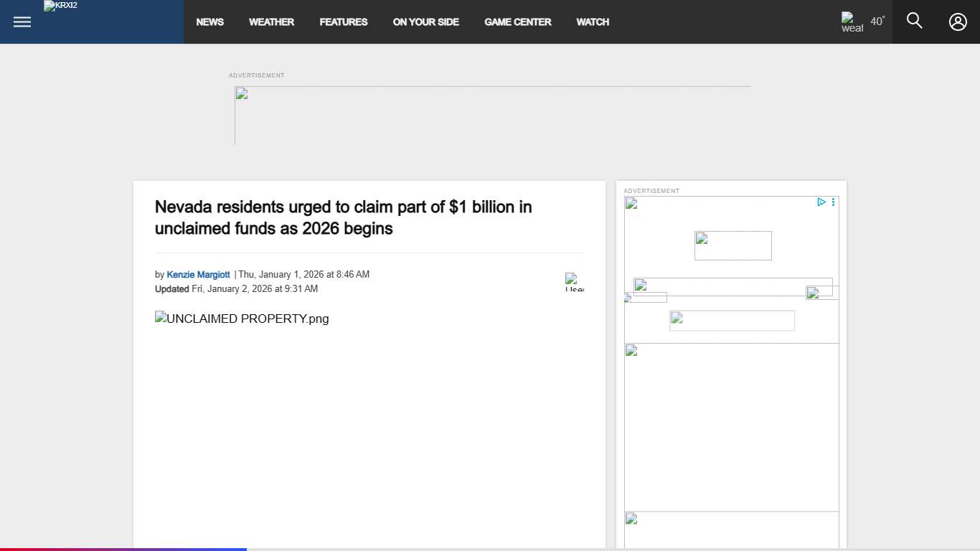The width and height of the screenshot is (980, 551).
Task: Open the UNCLAIMED PROPERTY.png article image
Action: click(x=242, y=319)
